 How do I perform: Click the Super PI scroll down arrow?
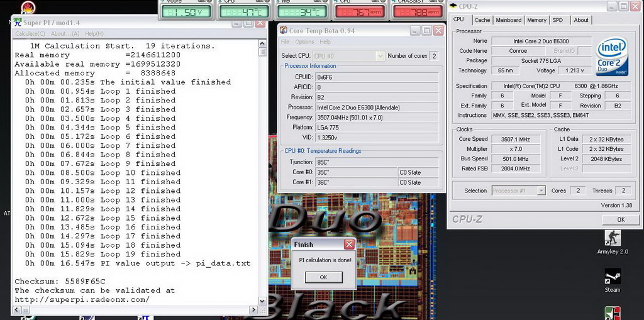tap(262, 302)
